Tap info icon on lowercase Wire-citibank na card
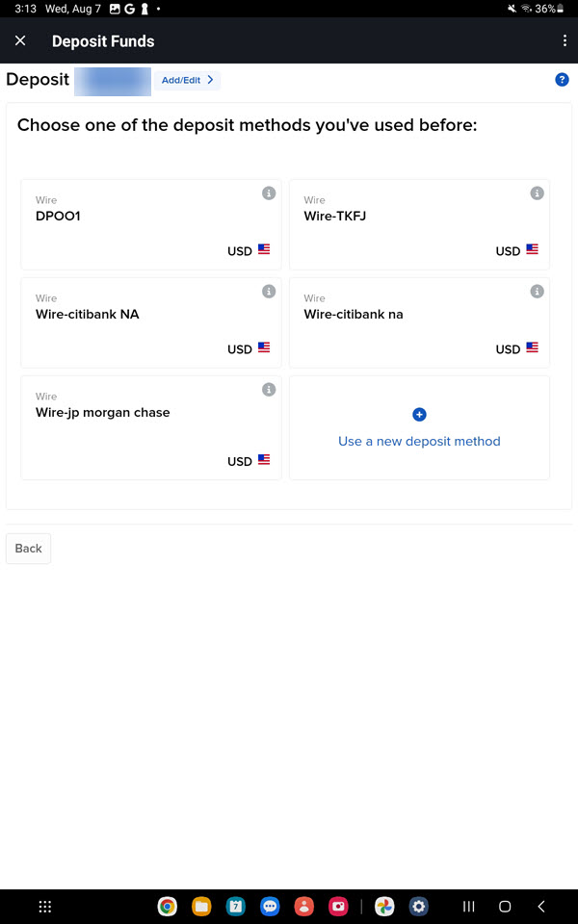The height and width of the screenshot is (924, 578). pos(537,292)
